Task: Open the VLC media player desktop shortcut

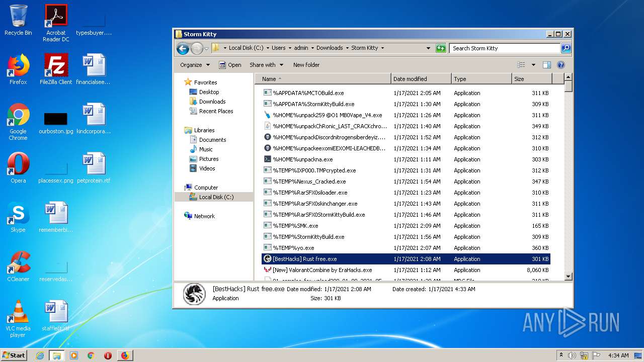Action: coord(18,319)
